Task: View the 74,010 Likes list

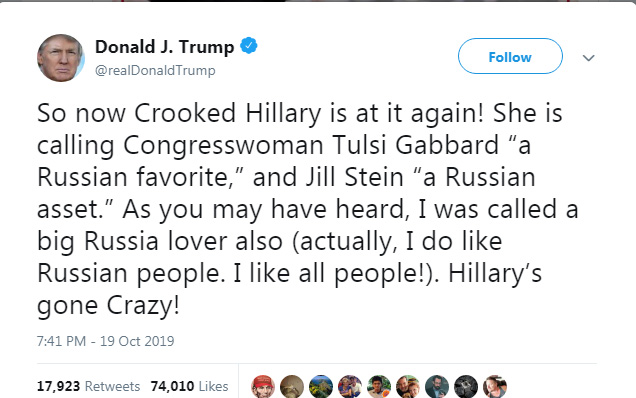Action: [x=189, y=386]
